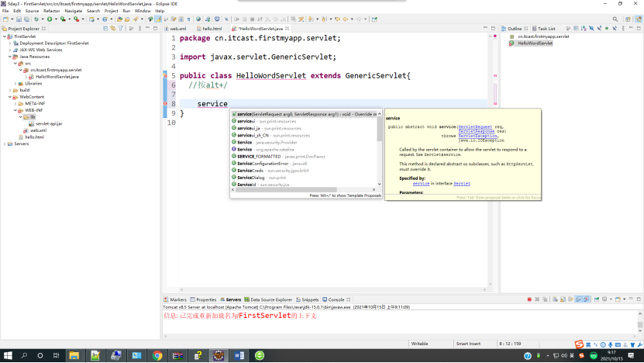Screen dimensions: 644x363
Task: Open Word from the Windows taskbar
Action: (x=239, y=355)
